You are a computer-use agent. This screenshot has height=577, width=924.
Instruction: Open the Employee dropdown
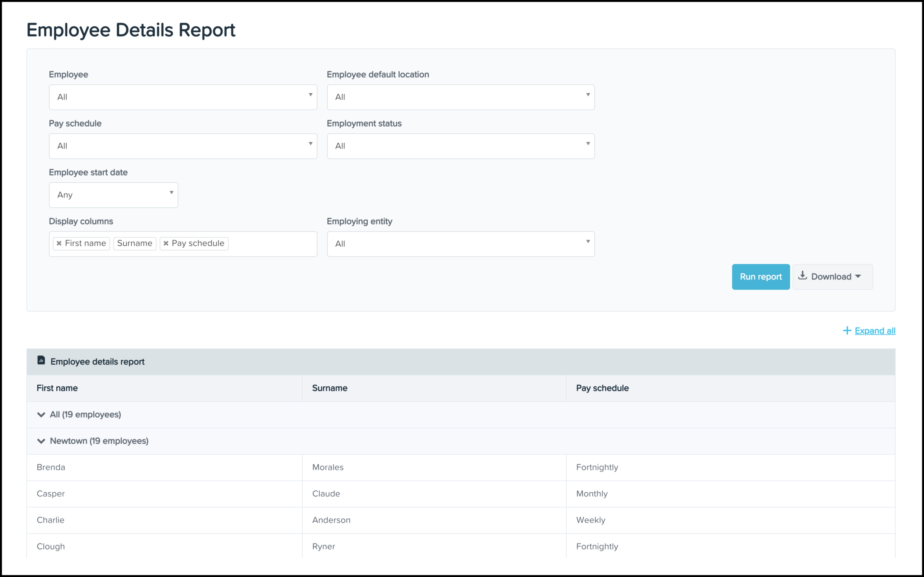click(x=183, y=97)
